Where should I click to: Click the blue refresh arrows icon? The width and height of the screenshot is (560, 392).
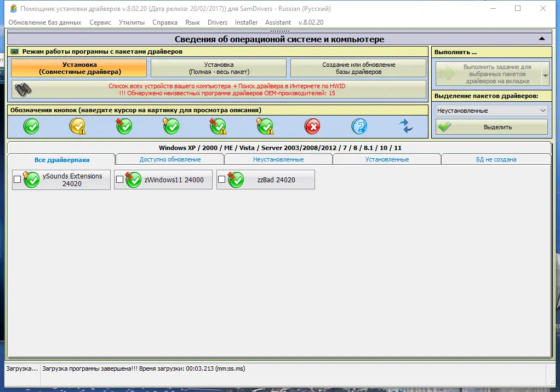click(x=406, y=126)
